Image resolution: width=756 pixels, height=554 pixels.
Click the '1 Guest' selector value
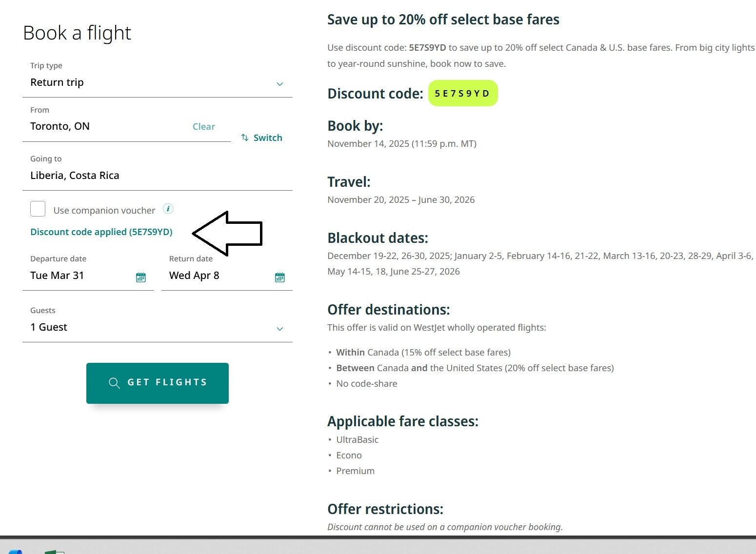(49, 327)
